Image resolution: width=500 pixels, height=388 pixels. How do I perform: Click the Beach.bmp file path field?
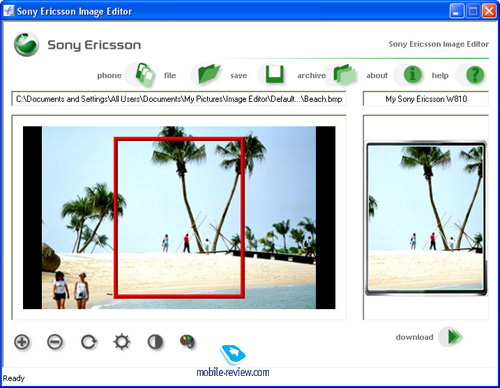click(179, 99)
